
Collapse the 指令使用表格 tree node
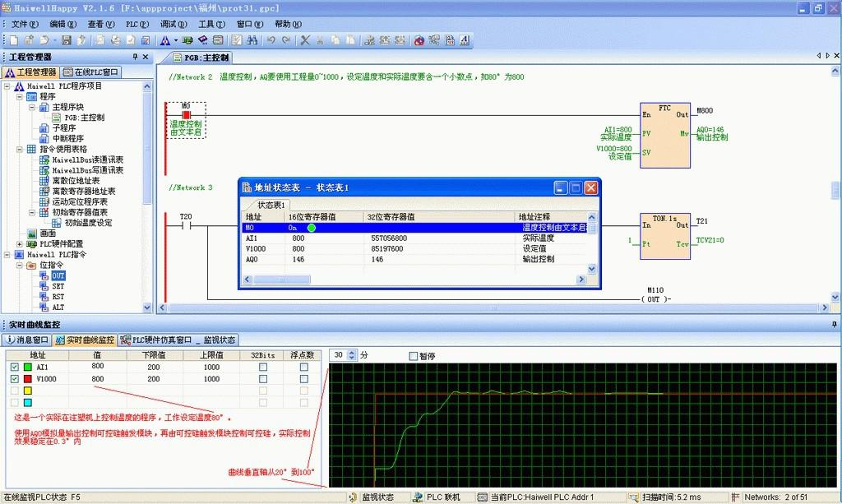click(20, 150)
